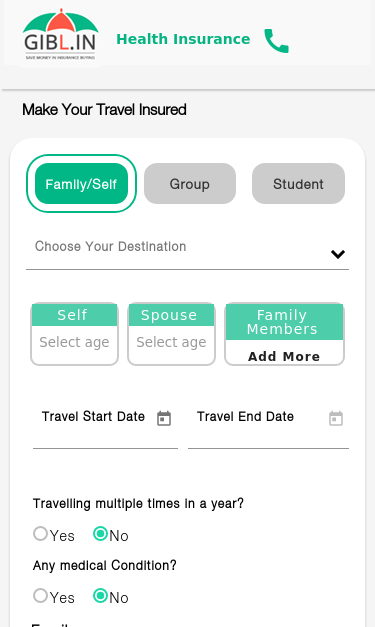Click the Travel End Date field
The width and height of the screenshot is (375, 627).
tap(268, 427)
